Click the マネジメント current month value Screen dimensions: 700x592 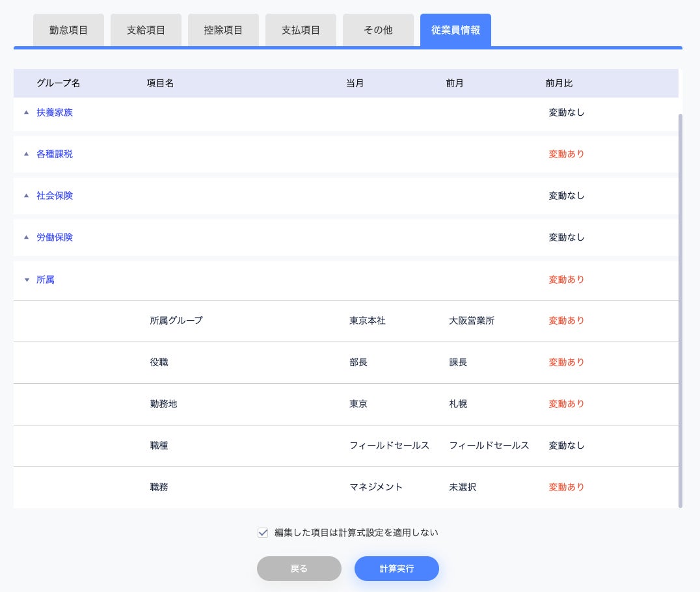coord(376,487)
